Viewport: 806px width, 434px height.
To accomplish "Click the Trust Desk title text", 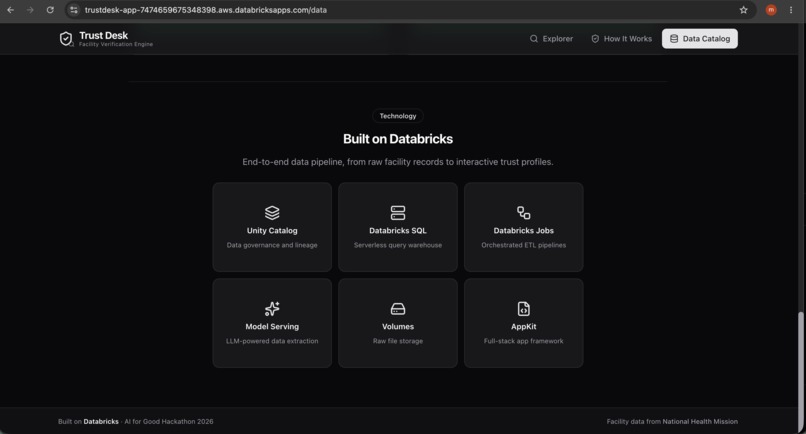I will [x=103, y=35].
